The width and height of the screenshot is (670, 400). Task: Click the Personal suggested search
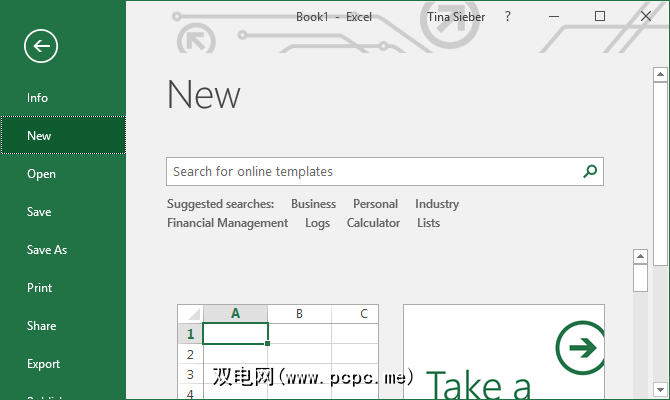coord(375,204)
